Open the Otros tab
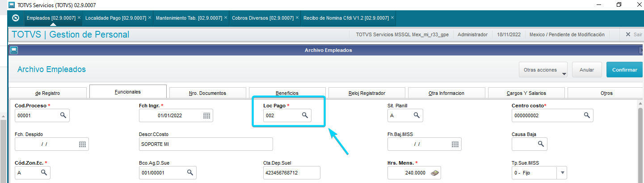 (x=606, y=93)
